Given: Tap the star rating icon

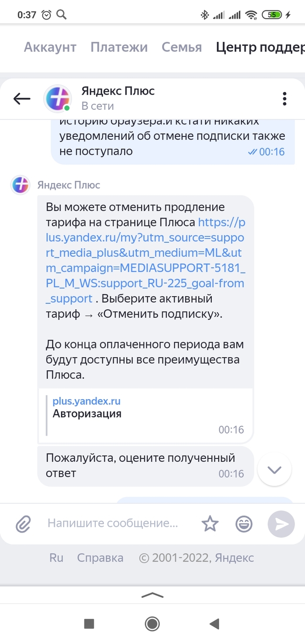Looking at the screenshot, I should coord(210,524).
